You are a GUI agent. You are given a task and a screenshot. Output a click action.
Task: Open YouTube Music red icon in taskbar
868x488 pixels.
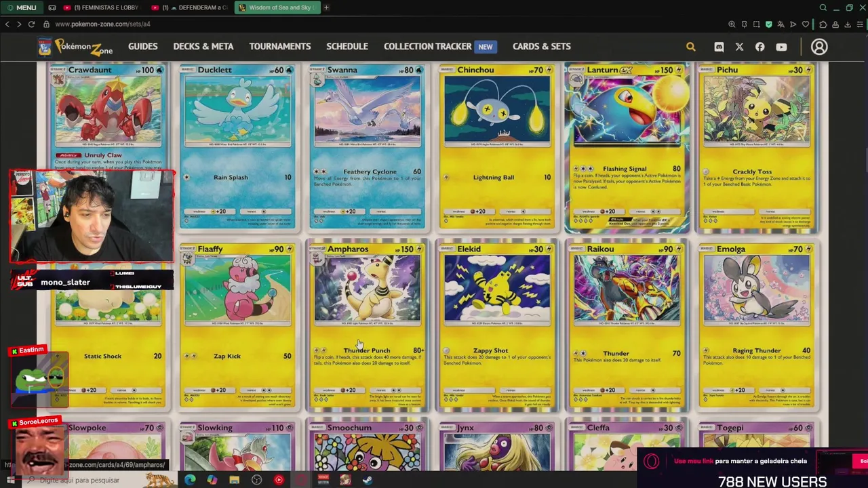pyautogui.click(x=279, y=480)
